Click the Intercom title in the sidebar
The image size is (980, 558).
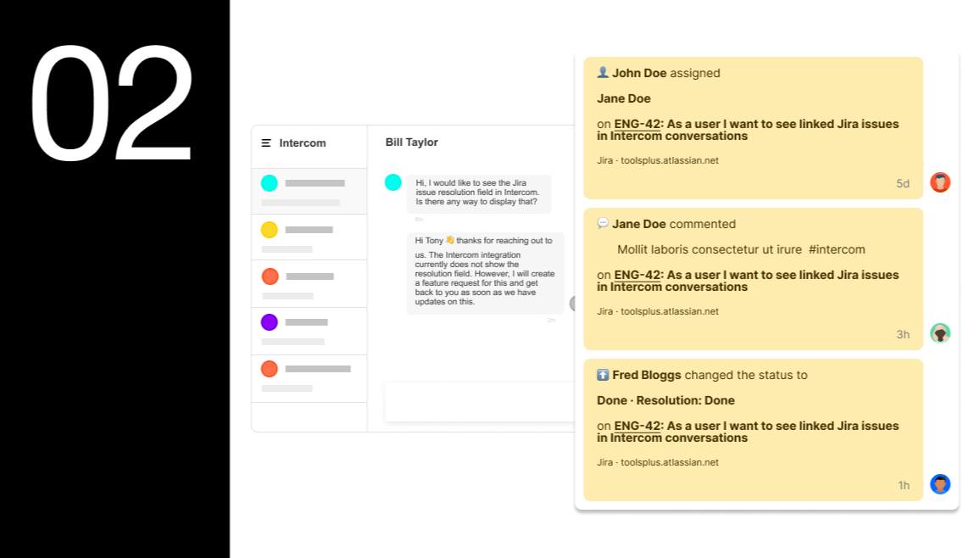[303, 143]
